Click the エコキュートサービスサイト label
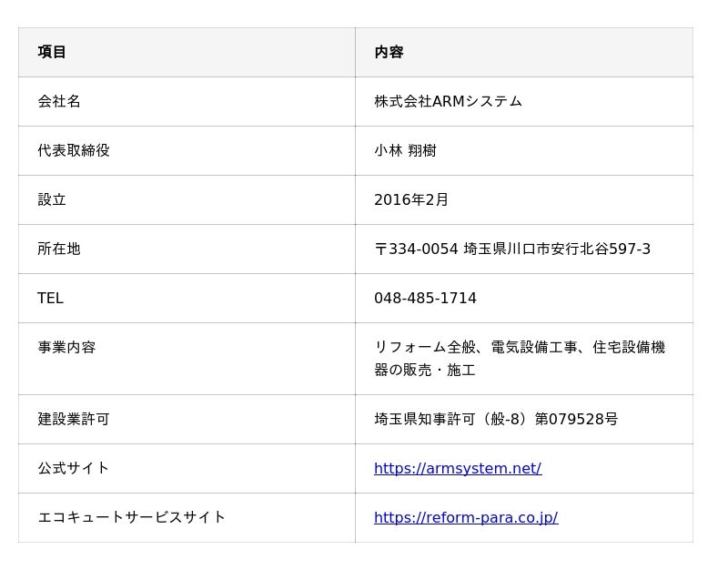Viewport: 728px width, 570px height. 131,517
